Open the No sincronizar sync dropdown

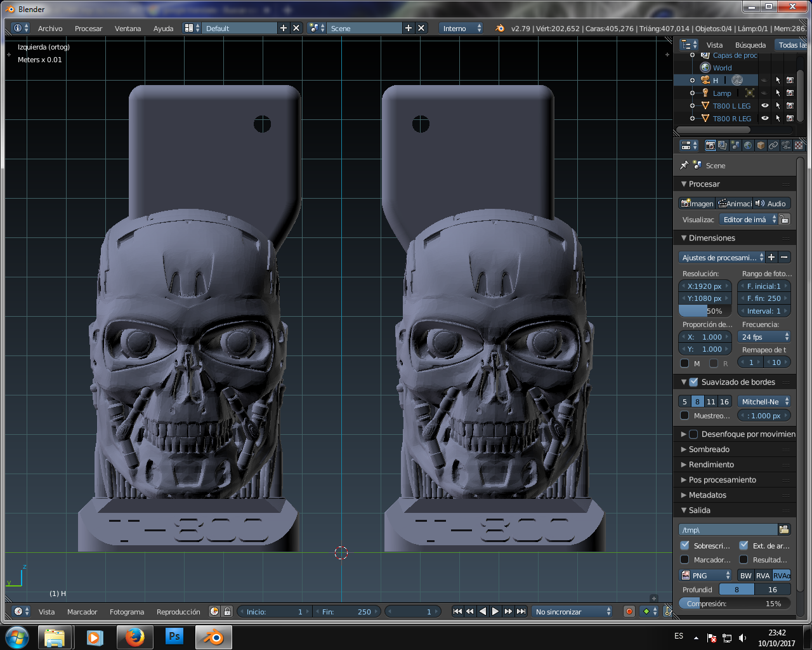point(572,611)
